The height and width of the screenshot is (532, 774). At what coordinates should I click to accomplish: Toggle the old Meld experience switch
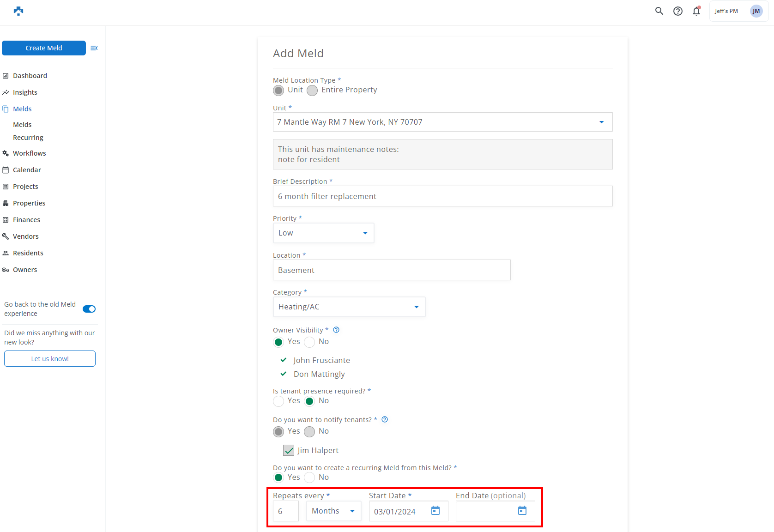click(89, 309)
